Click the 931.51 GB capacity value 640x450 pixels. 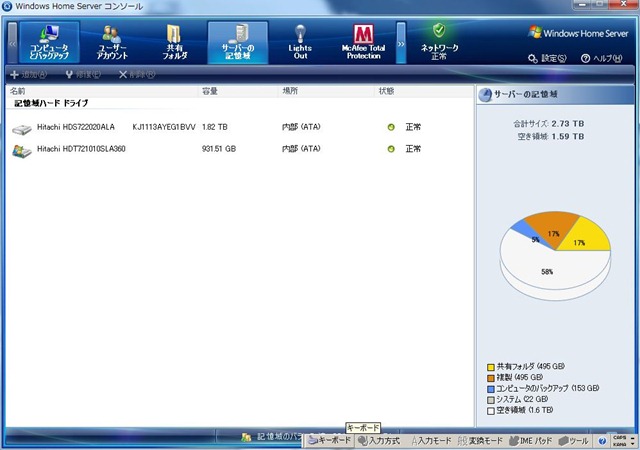coord(219,149)
